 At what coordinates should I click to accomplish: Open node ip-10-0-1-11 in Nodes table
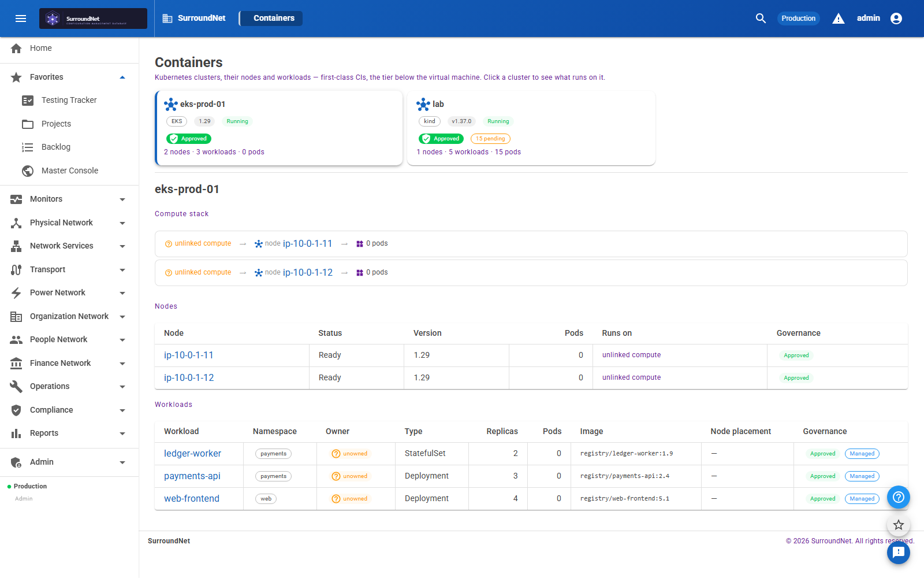pyautogui.click(x=189, y=355)
